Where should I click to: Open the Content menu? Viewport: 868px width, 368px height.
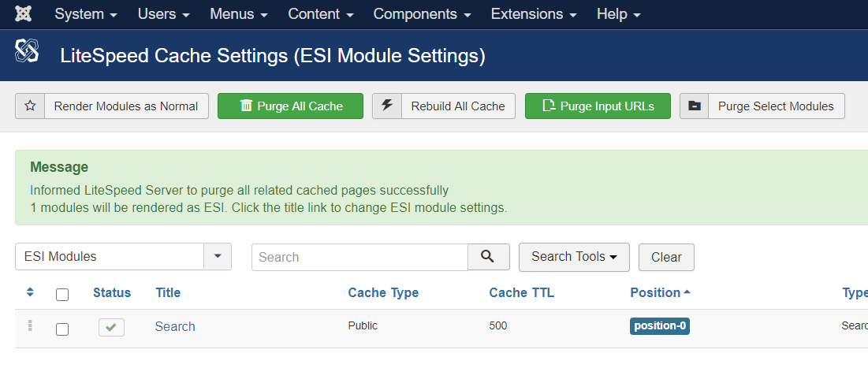(x=321, y=14)
